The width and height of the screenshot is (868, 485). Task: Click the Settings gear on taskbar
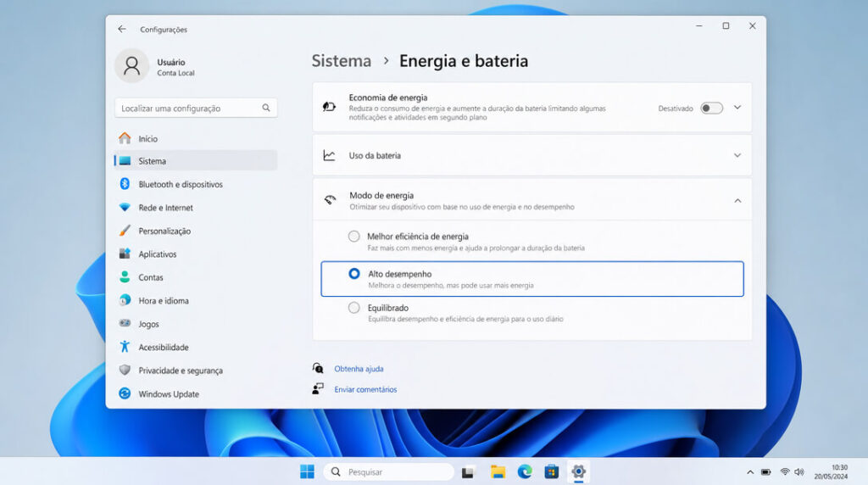tap(578, 471)
